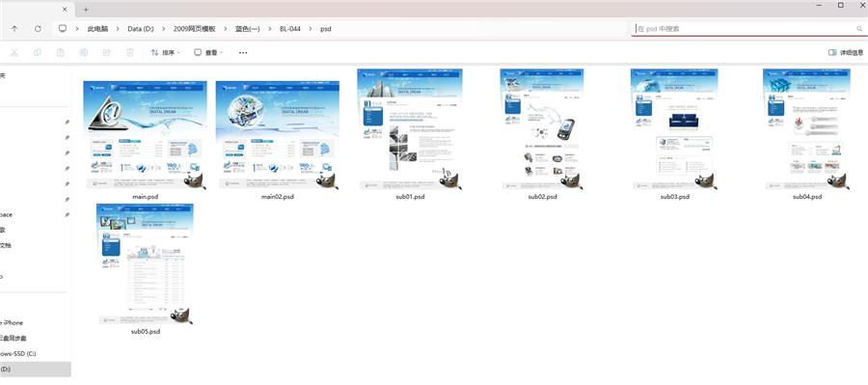Toggle the 详细信息 details pane
The width and height of the screenshot is (868, 385).
845,53
